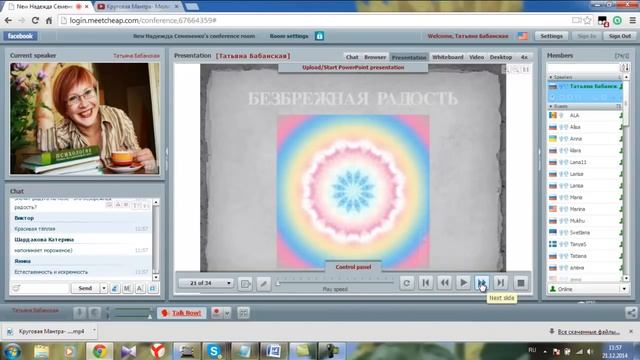Click the Sign Out button
Viewport: 640px width, 360px height.
[x=620, y=36]
